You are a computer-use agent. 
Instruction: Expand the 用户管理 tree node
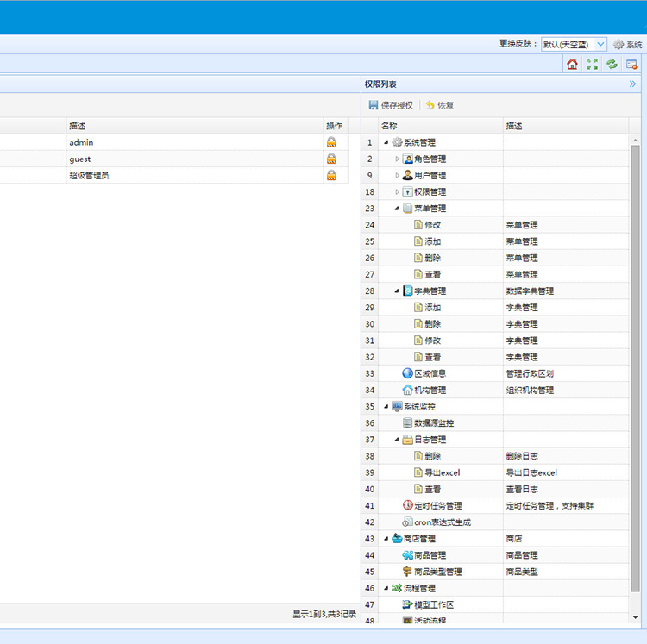point(397,175)
